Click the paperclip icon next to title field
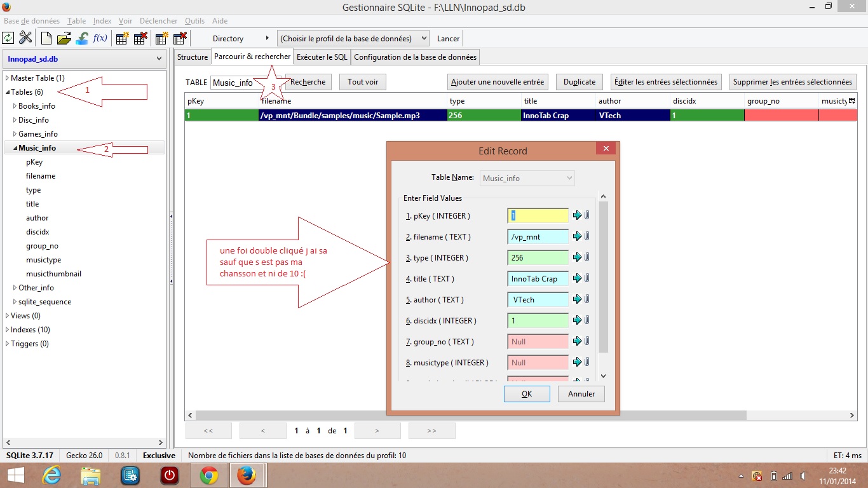The width and height of the screenshot is (868, 488). pos(587,278)
